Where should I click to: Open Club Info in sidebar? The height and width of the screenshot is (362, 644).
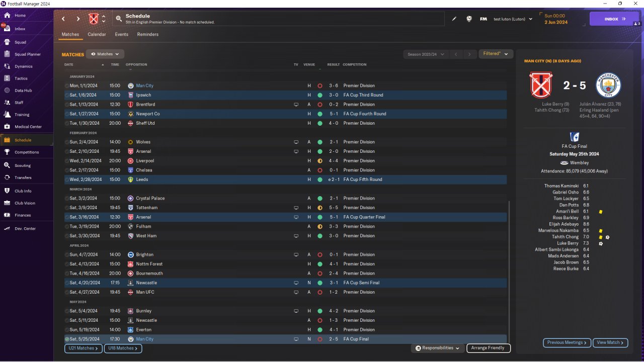23,191
